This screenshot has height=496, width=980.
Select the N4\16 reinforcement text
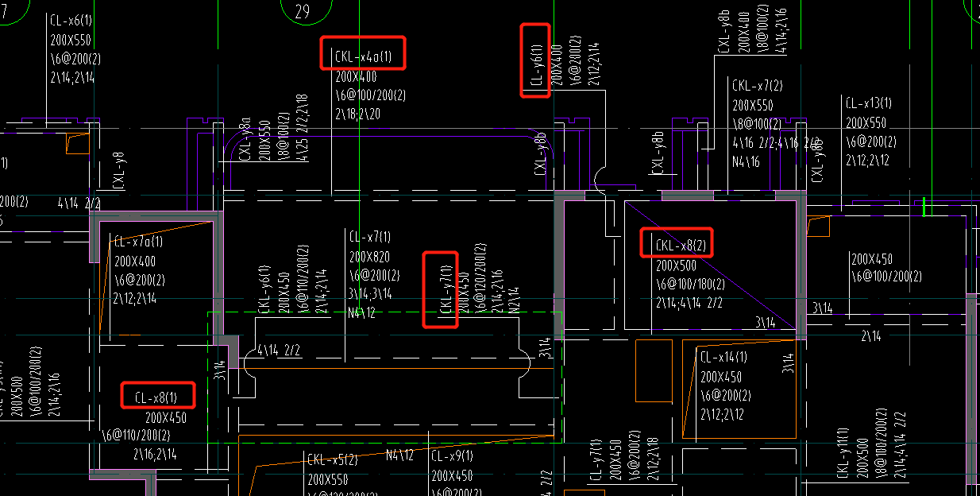pos(746,162)
